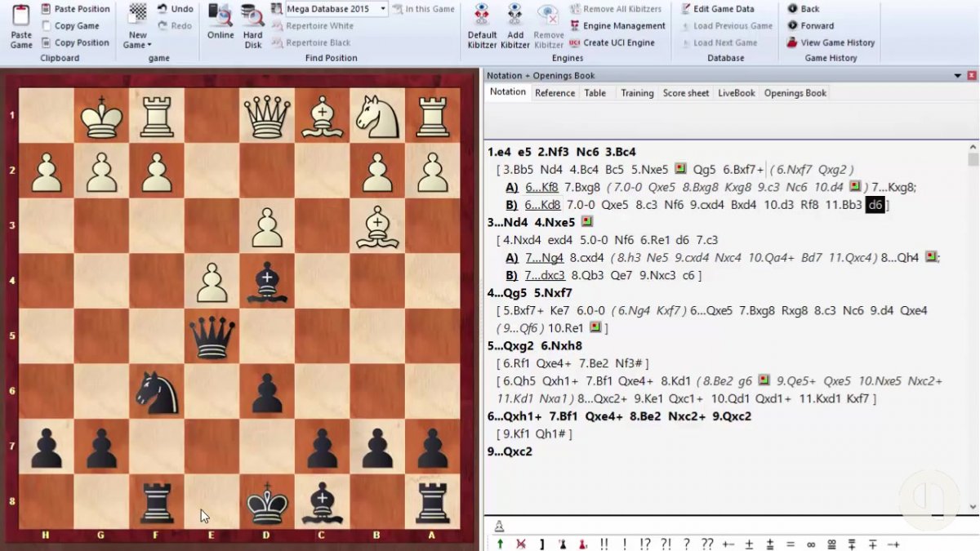Start the Default Kibitzer engine
980x551 pixels.
[x=482, y=26]
